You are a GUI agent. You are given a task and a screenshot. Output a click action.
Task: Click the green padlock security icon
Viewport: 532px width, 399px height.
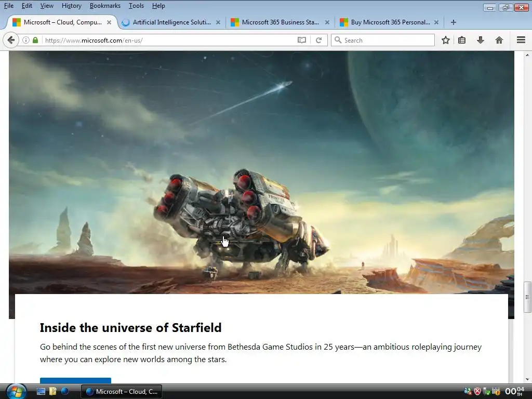pos(35,40)
